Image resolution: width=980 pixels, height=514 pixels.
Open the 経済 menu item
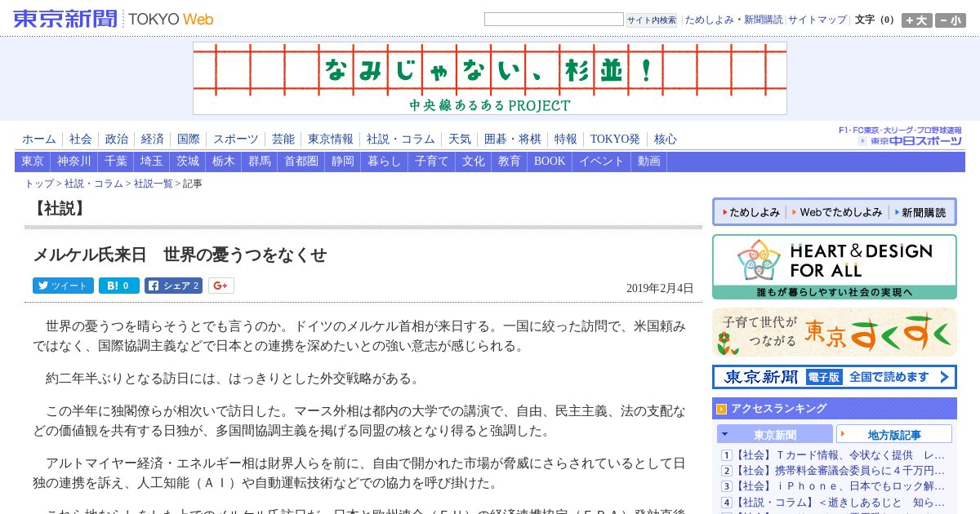pos(152,139)
